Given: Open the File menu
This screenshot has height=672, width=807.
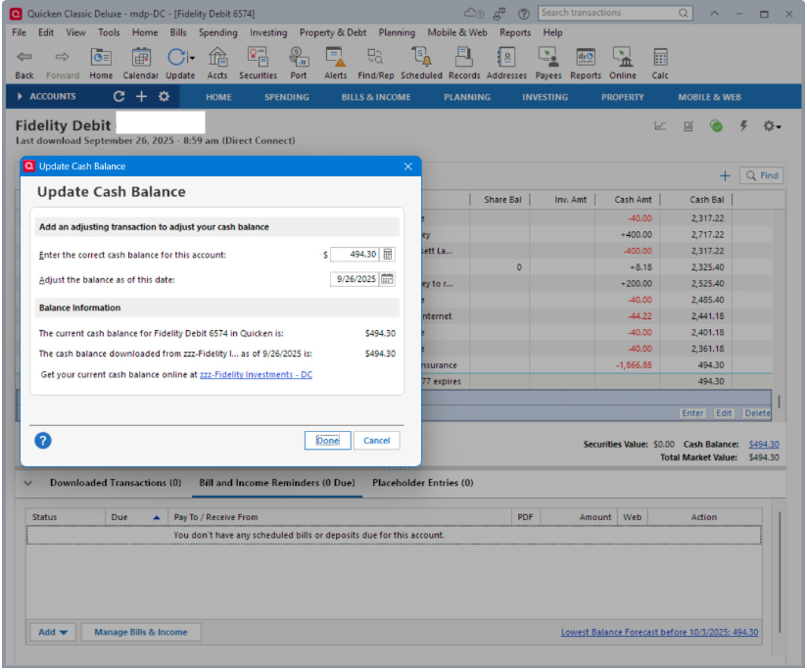Looking at the screenshot, I should point(19,32).
